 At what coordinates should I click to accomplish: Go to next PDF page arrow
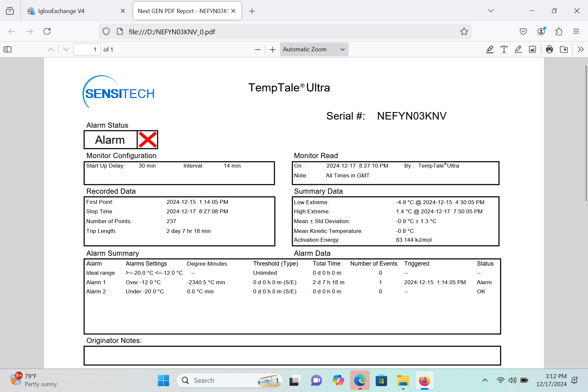pyautogui.click(x=66, y=49)
